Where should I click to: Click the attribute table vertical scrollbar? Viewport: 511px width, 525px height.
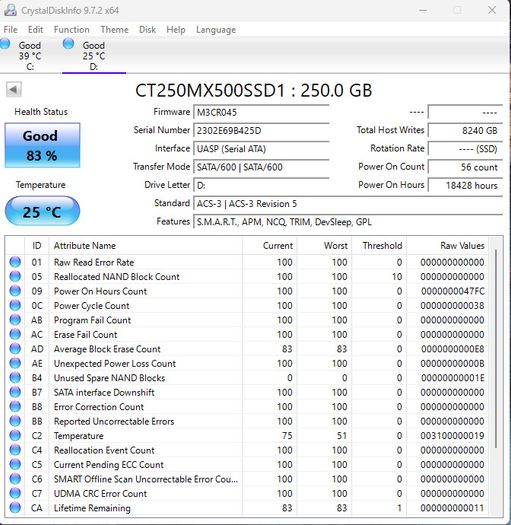[x=495, y=348]
